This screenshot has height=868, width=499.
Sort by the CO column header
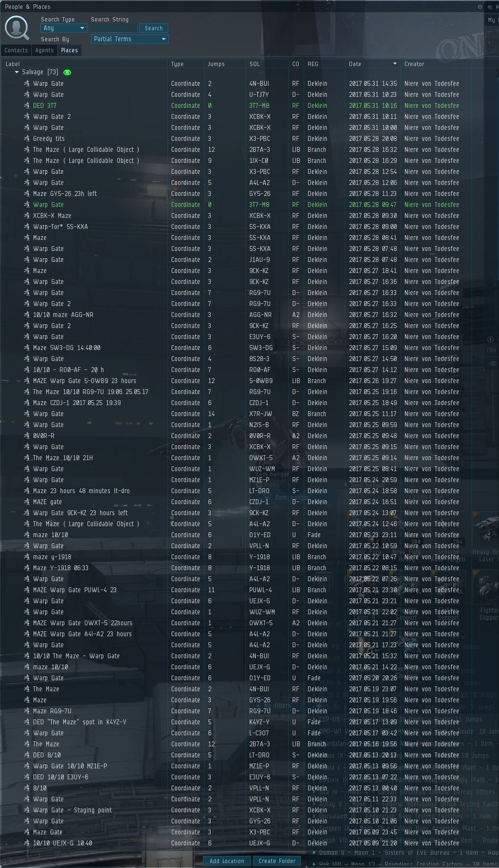[x=297, y=64]
